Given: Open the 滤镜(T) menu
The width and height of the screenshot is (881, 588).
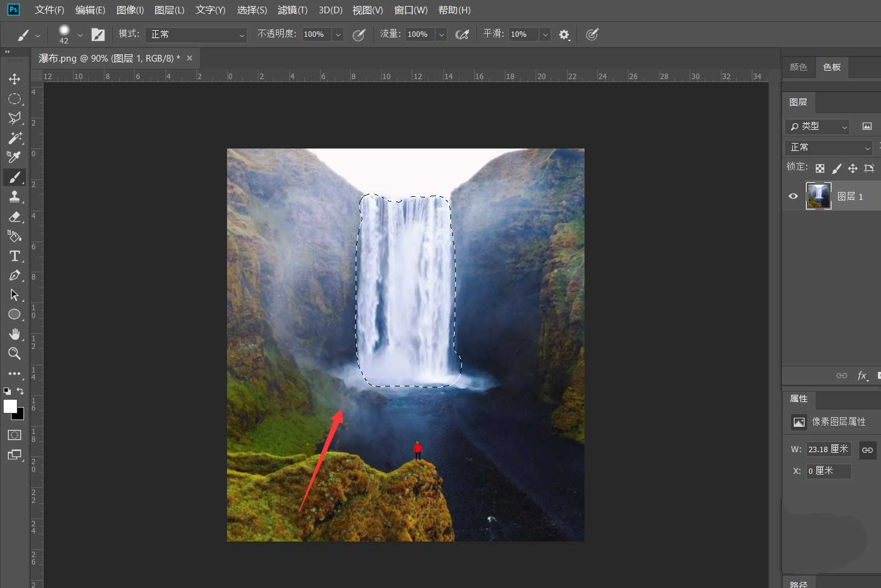Looking at the screenshot, I should [292, 10].
